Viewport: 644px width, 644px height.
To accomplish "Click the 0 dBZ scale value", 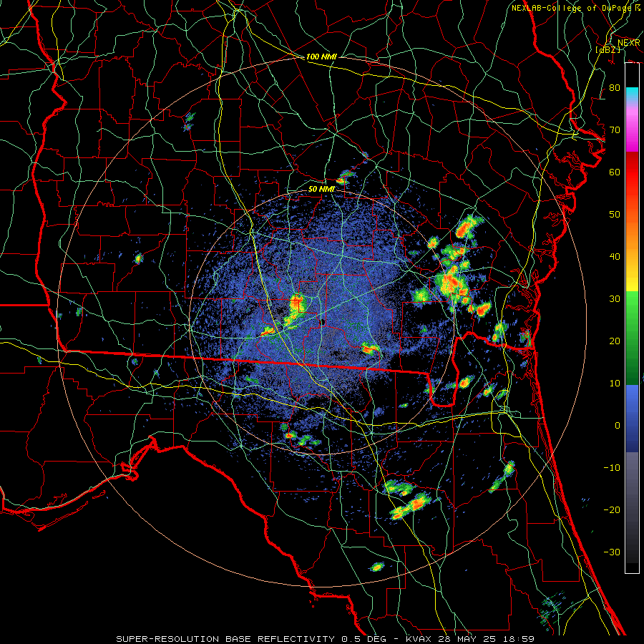I will 618,426.
